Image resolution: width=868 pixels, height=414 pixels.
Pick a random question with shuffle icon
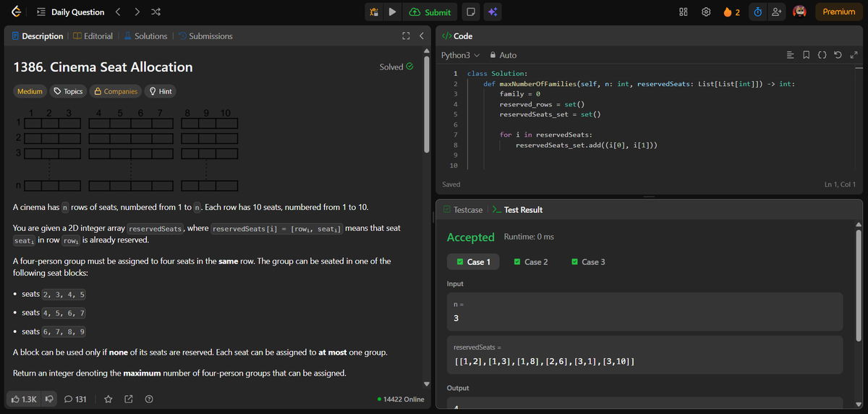click(157, 12)
